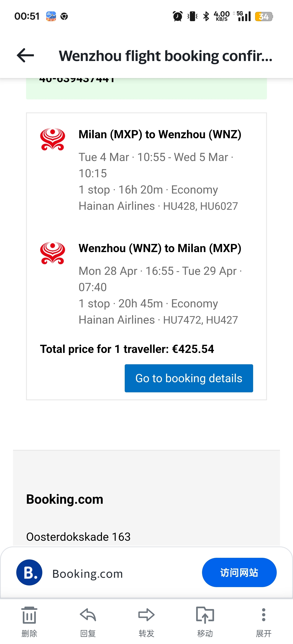This screenshot has height=644, width=293.
Task: Tap the alarm clock status icon
Action: click(x=178, y=16)
